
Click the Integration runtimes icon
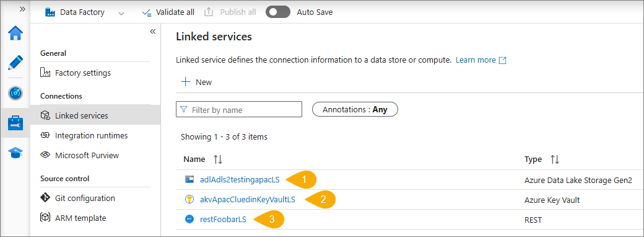point(45,135)
